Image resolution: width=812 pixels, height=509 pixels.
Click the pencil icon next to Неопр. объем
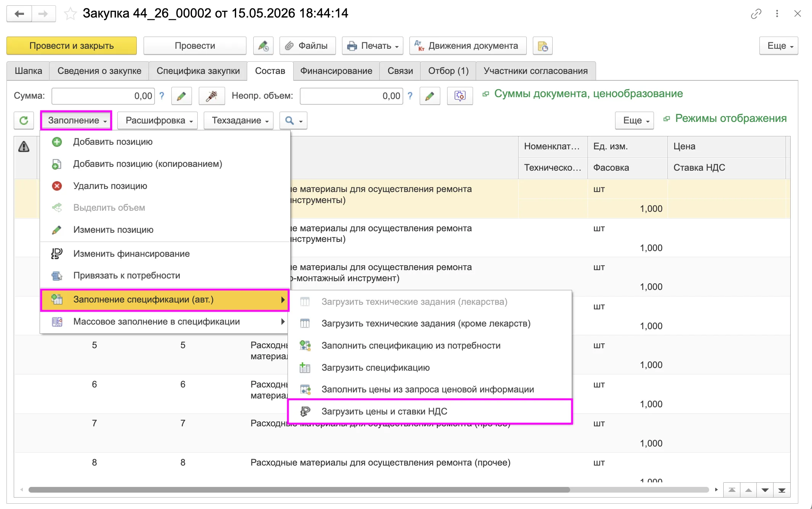click(430, 96)
